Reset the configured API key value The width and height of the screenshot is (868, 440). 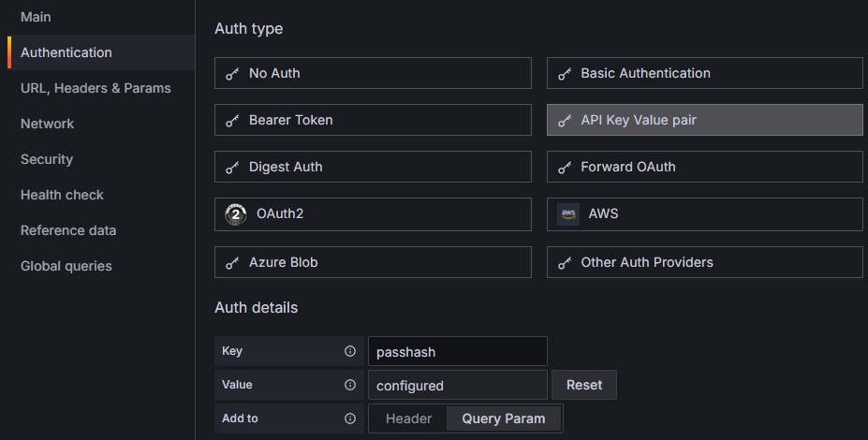tap(584, 385)
